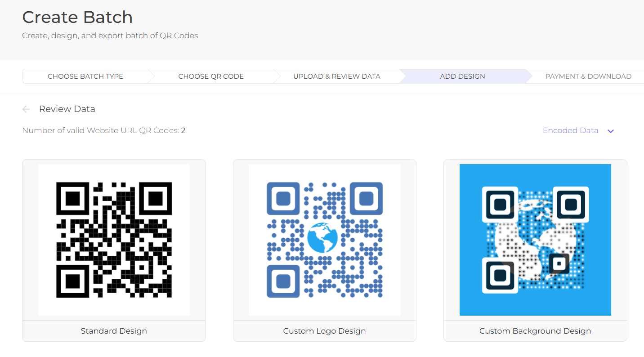Viewport: 644px width, 357px height.
Task: Click the Create Batch page title
Action: pyautogui.click(x=77, y=17)
